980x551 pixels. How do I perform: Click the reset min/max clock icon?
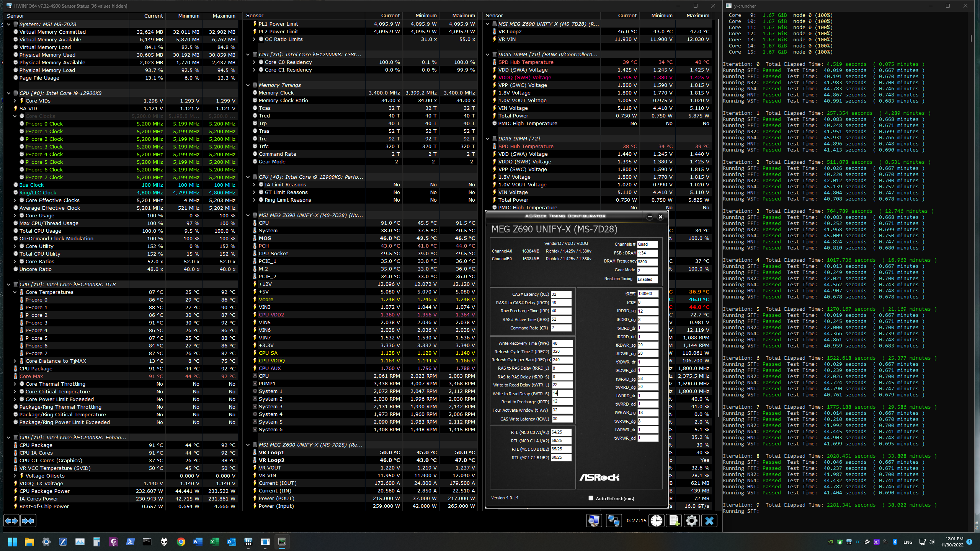point(656,521)
